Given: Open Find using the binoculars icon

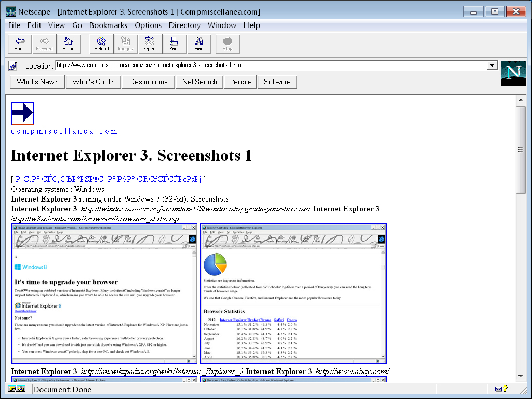Looking at the screenshot, I should point(199,44).
